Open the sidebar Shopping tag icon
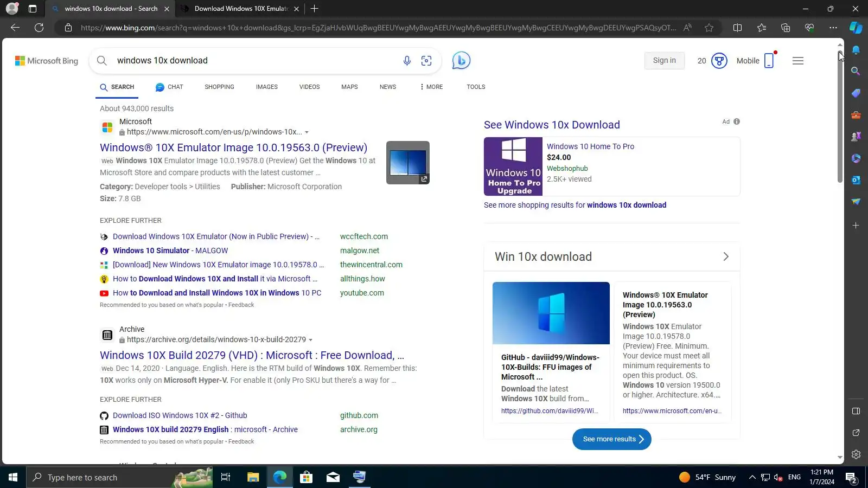The width and height of the screenshot is (868, 488). point(856,93)
